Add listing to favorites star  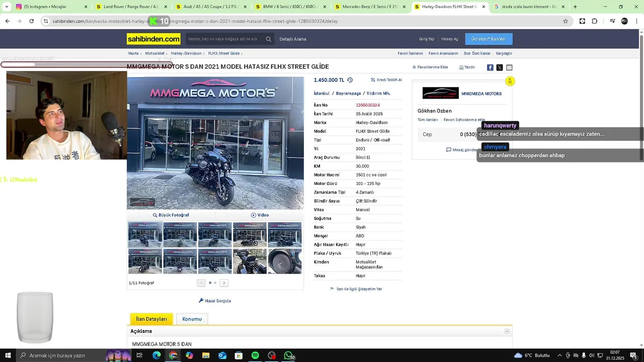(x=414, y=67)
